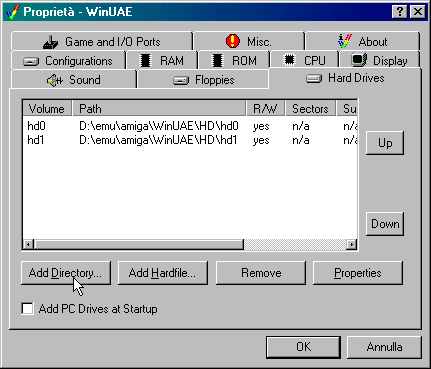Click the chip icon on ROM tab
The image size is (431, 369).
coord(217,60)
